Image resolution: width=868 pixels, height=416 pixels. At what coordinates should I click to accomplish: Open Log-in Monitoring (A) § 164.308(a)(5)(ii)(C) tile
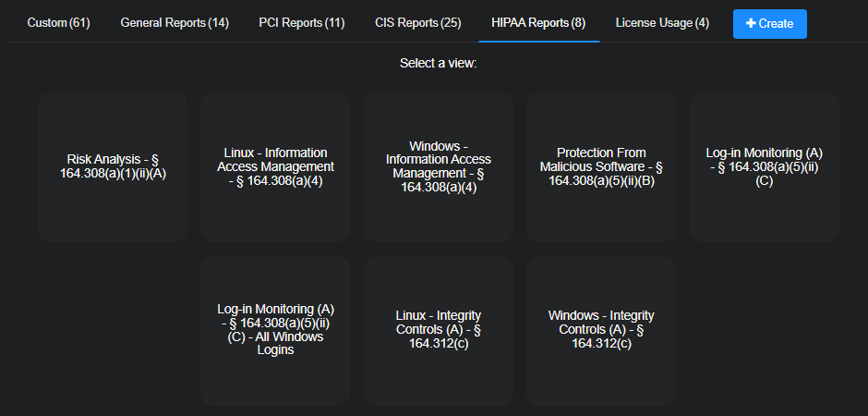[764, 166]
